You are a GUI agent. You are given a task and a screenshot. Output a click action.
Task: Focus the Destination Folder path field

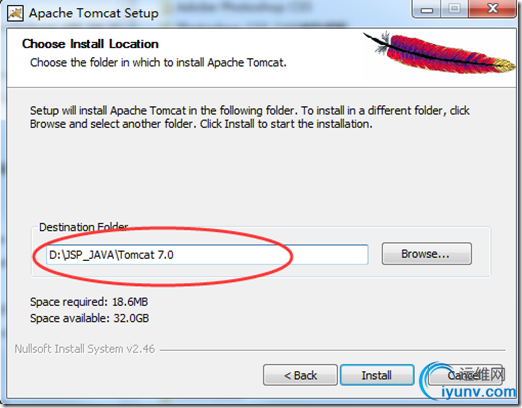[207, 255]
